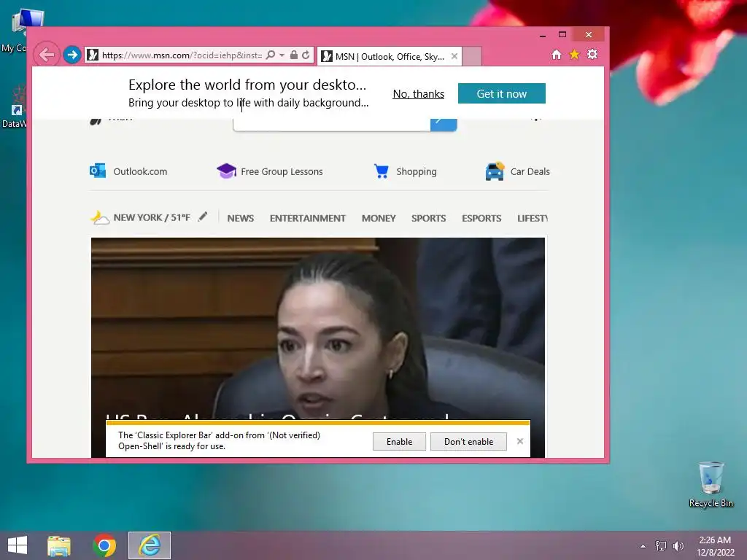The image size is (747, 560).
Task: Edit location with the pencil icon
Action: tap(203, 217)
